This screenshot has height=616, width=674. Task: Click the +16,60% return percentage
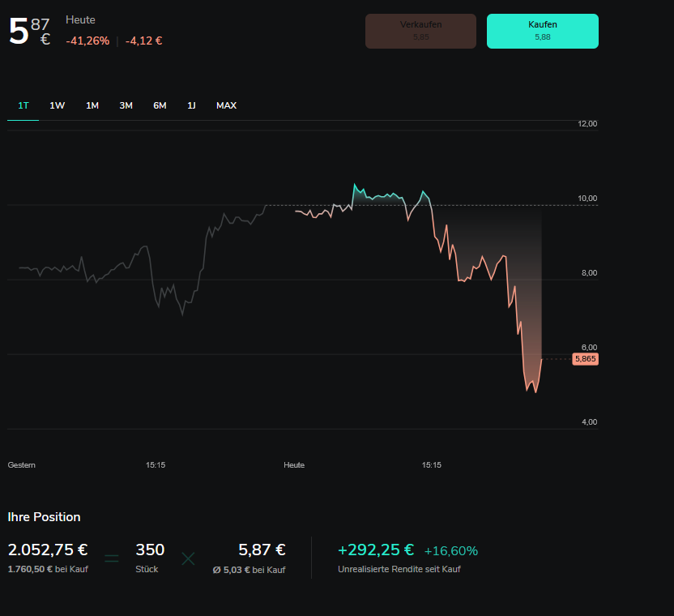[450, 550]
